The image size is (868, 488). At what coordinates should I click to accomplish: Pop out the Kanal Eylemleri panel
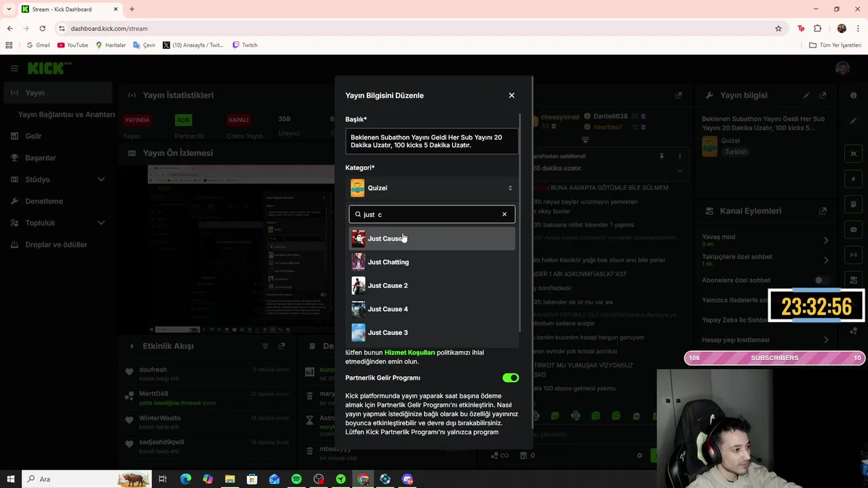click(x=823, y=211)
